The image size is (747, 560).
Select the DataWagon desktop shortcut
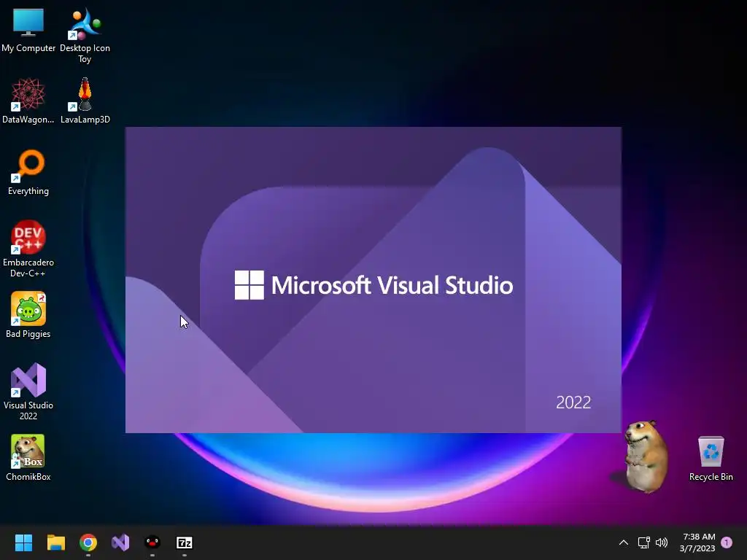tap(28, 101)
